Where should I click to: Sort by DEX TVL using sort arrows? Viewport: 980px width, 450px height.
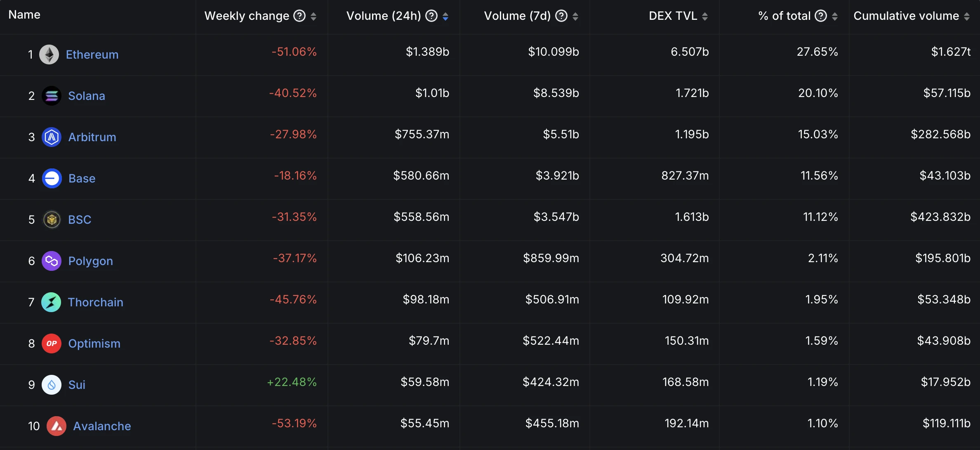pos(705,16)
